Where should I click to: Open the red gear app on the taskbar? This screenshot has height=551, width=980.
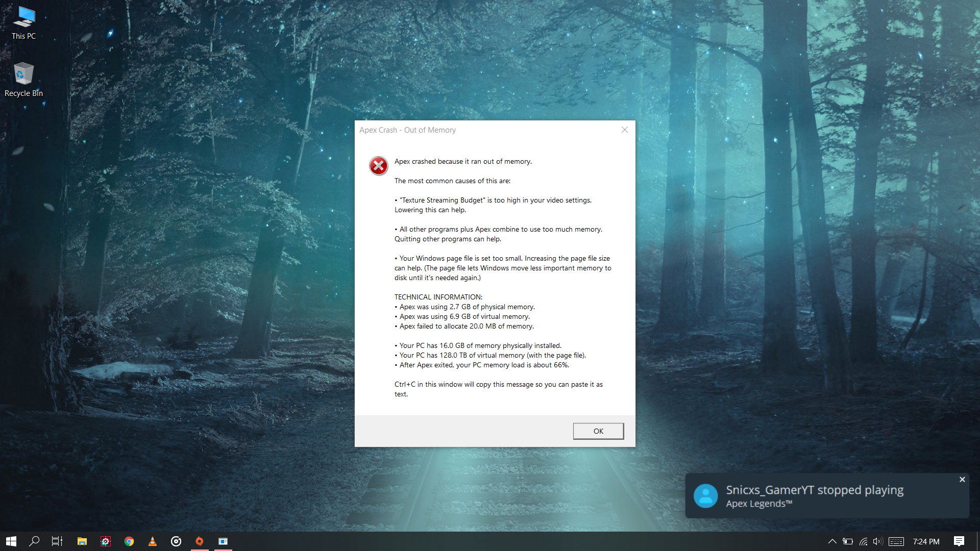(106, 541)
